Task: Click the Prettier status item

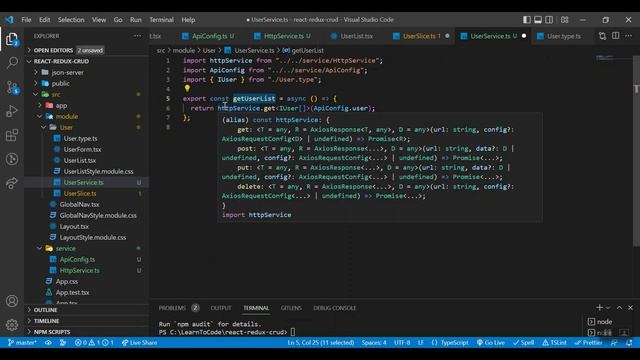Action: pos(588,342)
